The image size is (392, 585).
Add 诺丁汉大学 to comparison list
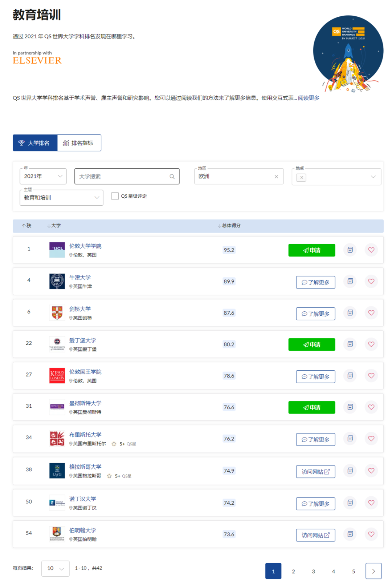click(x=350, y=503)
